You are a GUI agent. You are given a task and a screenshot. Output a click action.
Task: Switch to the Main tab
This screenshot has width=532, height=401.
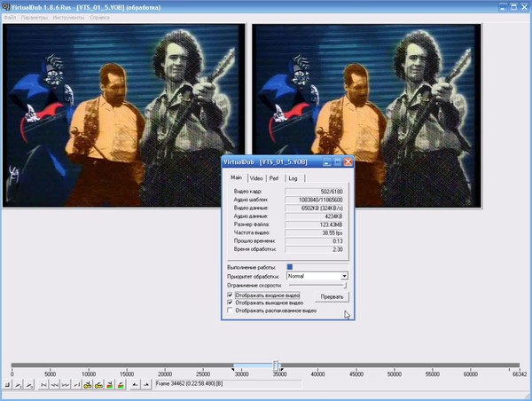(x=236, y=177)
